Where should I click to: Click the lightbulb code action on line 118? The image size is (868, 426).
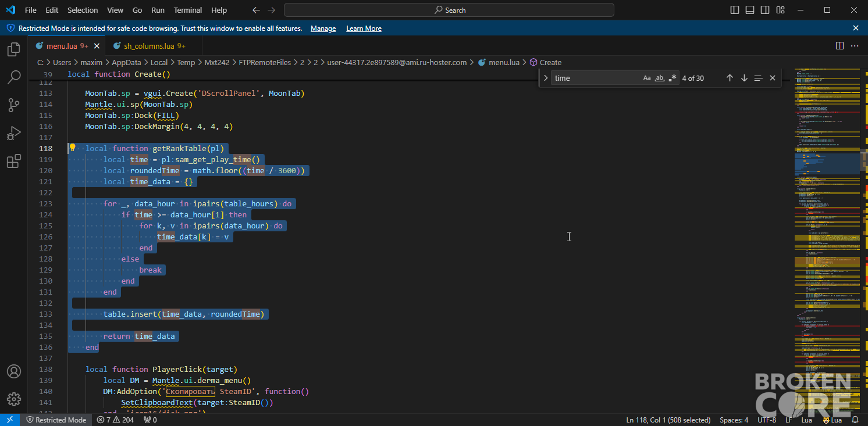(x=73, y=148)
